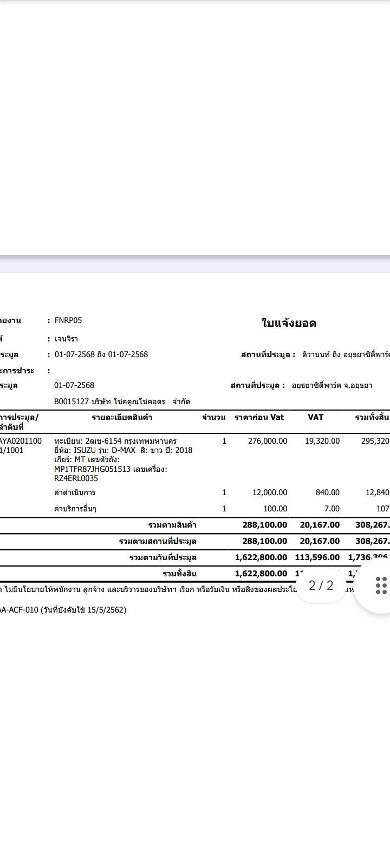Select ISUZU รุ่น D-MAX description line
The image size is (390, 868).
[123, 450]
